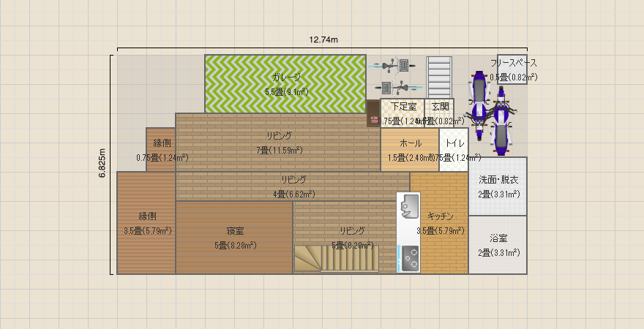Screen dimensions: 644x329
Task: Select the リビング 7畳 room
Action: 278,143
